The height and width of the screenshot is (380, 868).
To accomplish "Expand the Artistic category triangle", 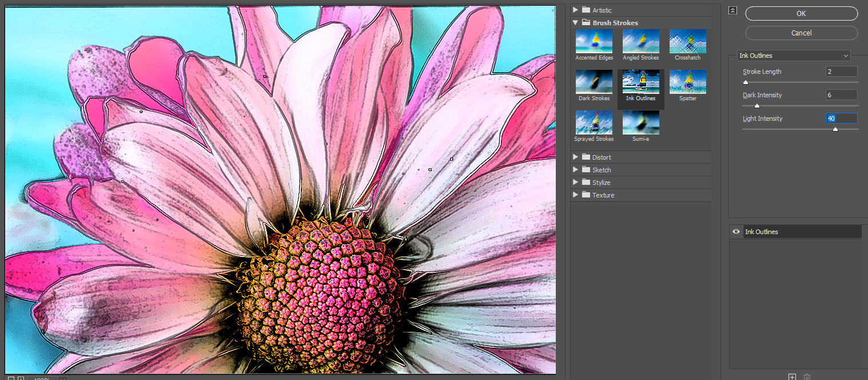I will coord(575,10).
